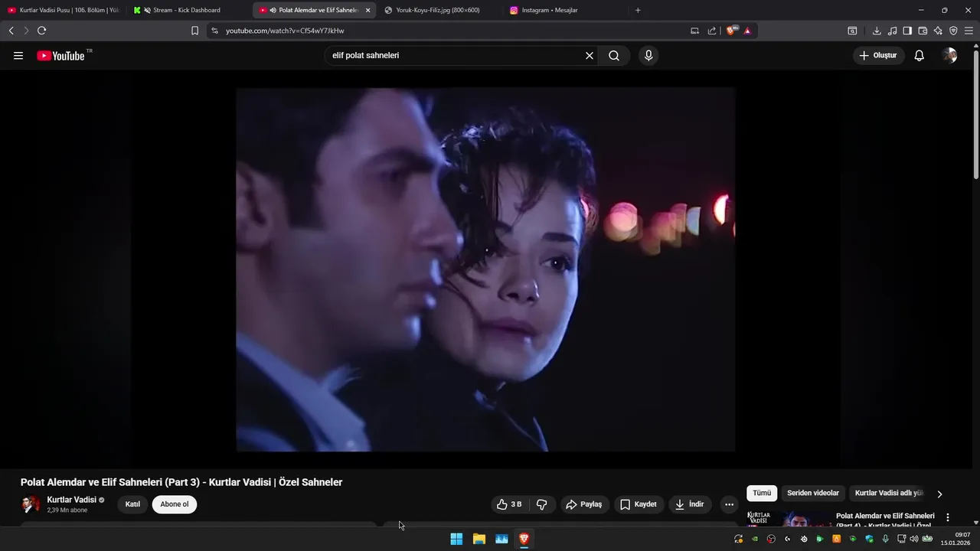
Task: Open Brave Shields lion icon
Action: 732,31
